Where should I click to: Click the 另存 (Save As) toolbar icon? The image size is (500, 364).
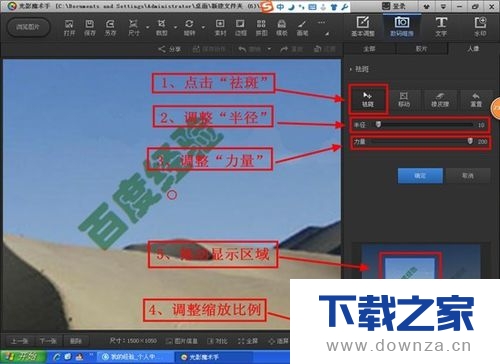(x=110, y=28)
